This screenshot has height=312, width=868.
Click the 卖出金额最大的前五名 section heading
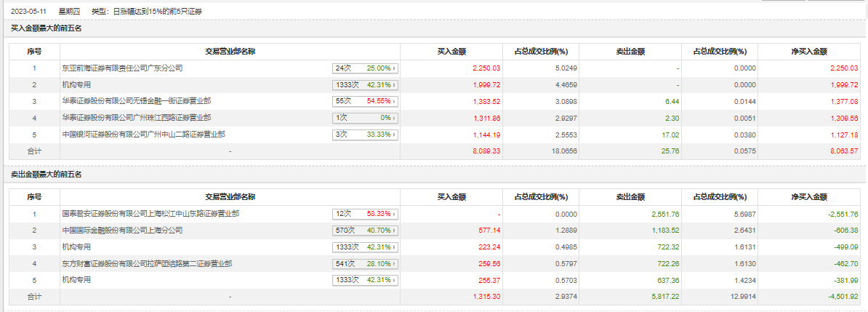[x=47, y=175]
